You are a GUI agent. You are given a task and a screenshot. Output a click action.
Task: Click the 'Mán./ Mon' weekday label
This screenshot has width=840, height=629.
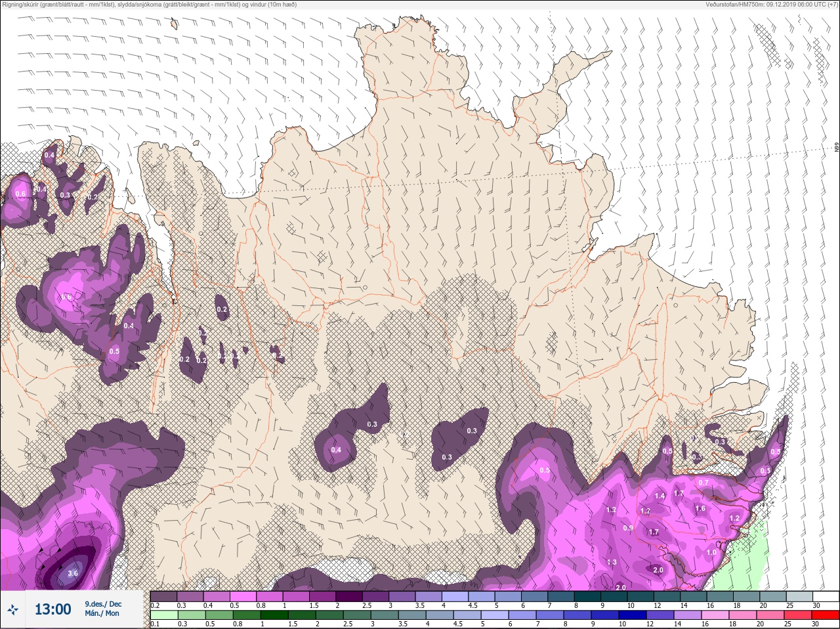coord(102,613)
